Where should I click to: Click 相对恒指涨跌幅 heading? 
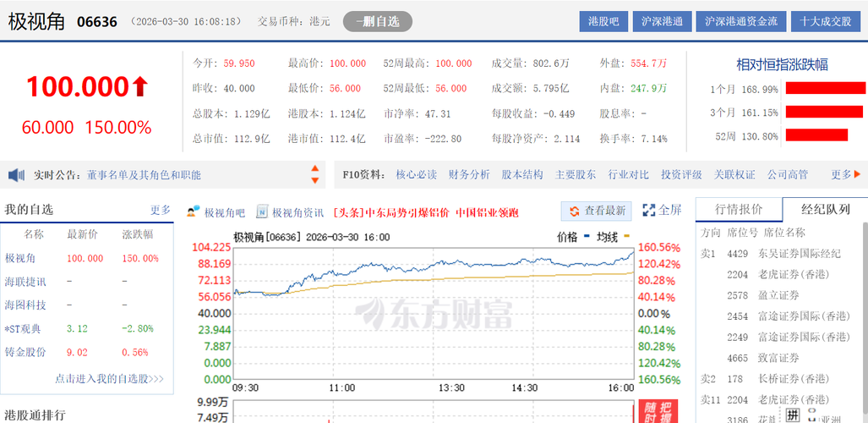(782, 65)
